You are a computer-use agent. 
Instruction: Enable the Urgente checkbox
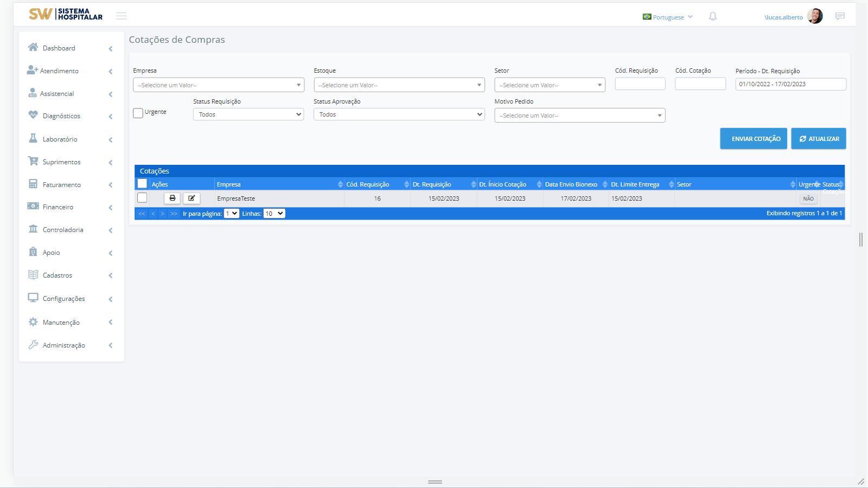138,113
